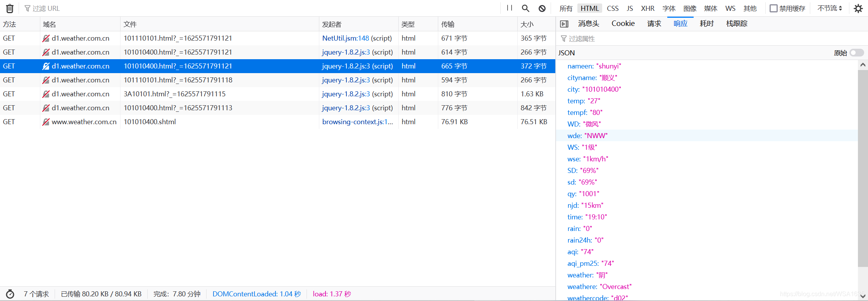Click insecure icon on 101110101.html?_=1625571791118 row
This screenshot has width=868, height=301.
click(x=46, y=80)
